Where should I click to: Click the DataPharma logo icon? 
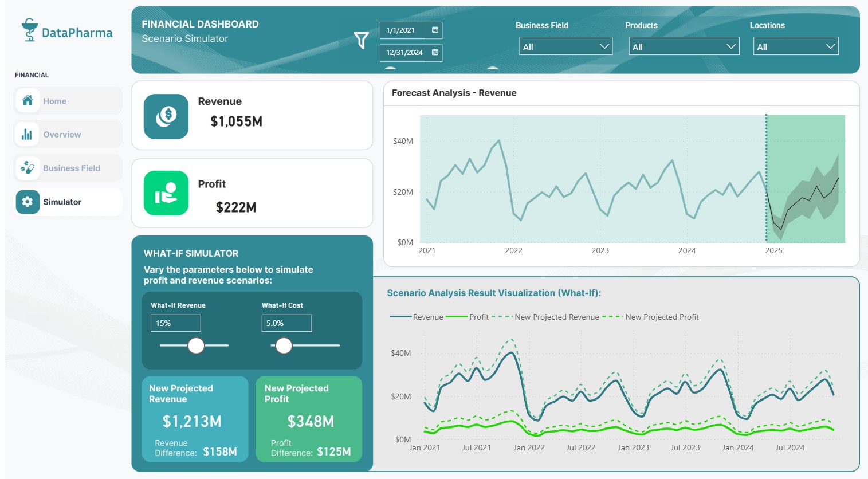point(29,30)
